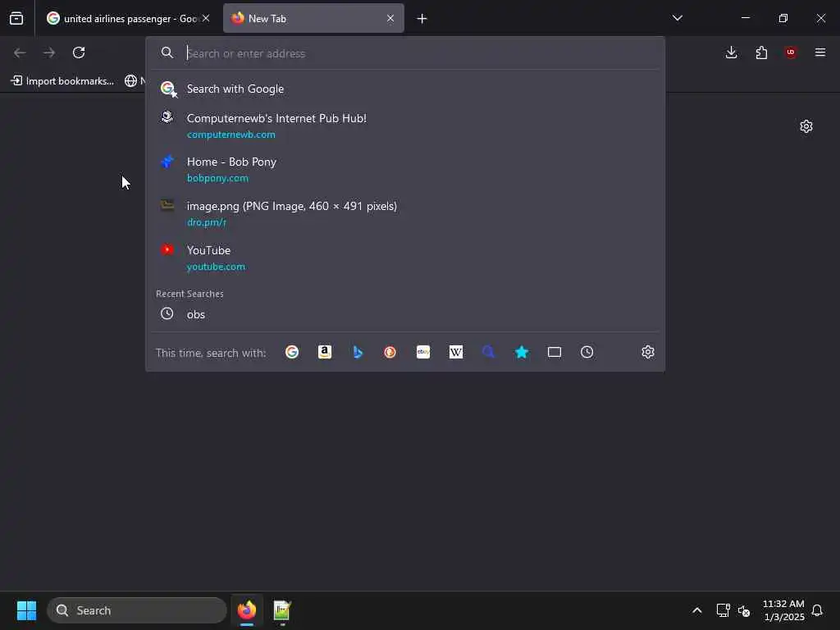Open Firefox from the taskbar
Image resolution: width=840 pixels, height=630 pixels.
point(247,610)
